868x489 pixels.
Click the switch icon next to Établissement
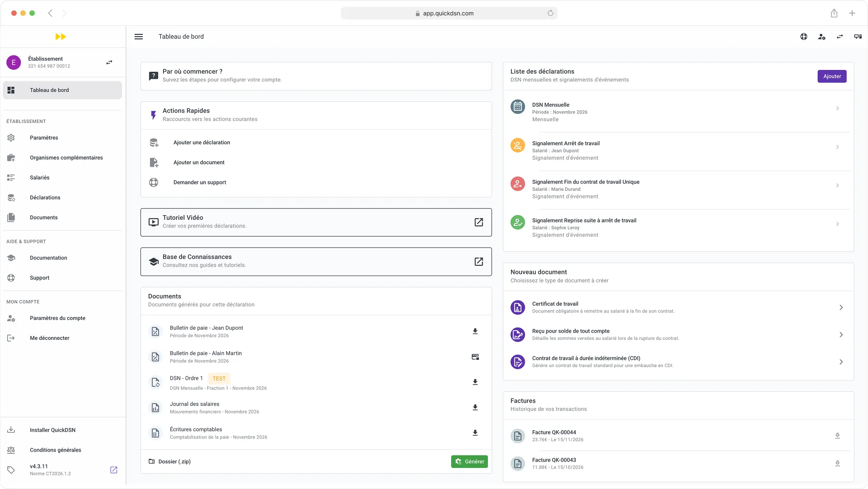pos(109,62)
